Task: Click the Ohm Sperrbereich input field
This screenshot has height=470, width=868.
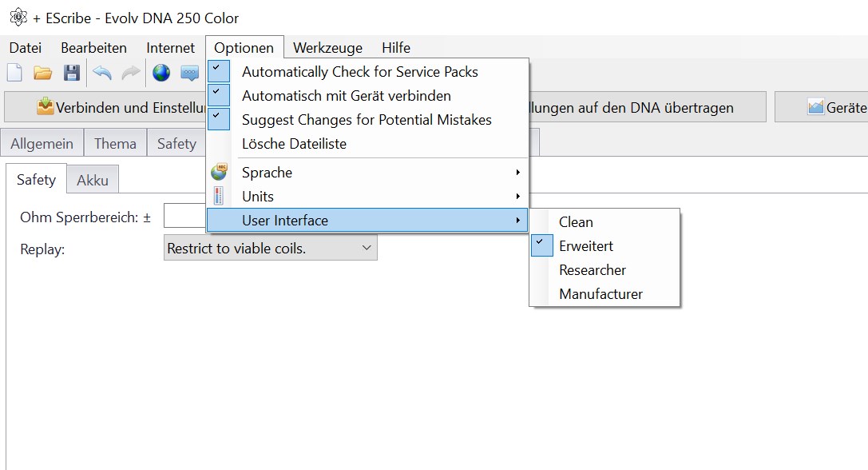Action: (x=184, y=217)
